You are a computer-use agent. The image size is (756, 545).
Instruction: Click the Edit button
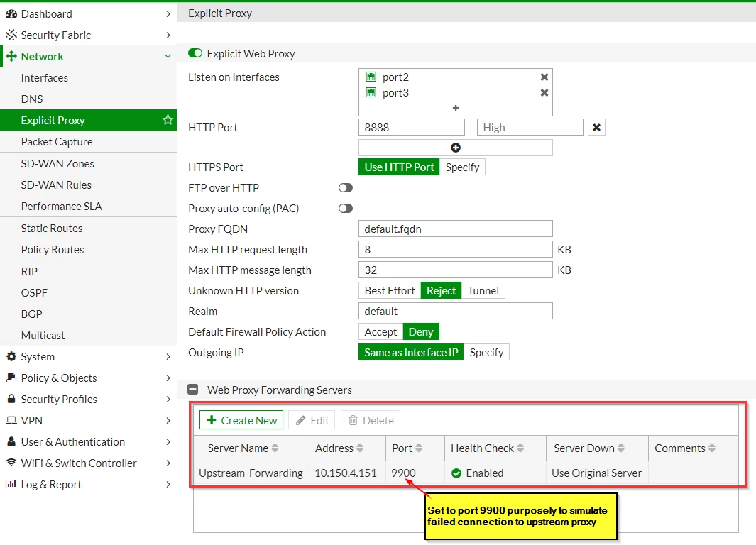pos(312,420)
